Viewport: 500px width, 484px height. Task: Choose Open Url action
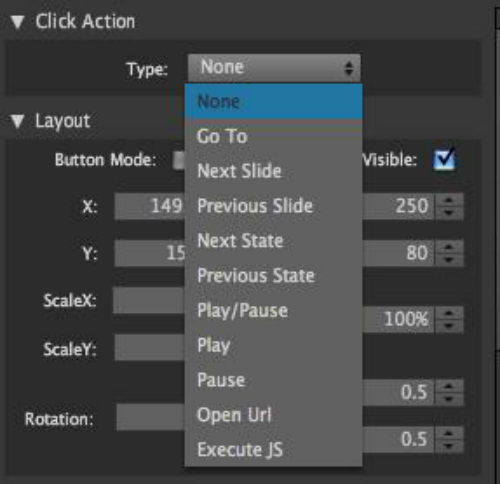coord(273,415)
